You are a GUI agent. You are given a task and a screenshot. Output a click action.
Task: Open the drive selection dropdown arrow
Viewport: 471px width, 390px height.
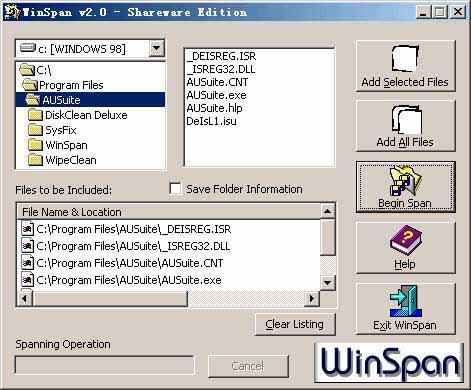(x=156, y=49)
